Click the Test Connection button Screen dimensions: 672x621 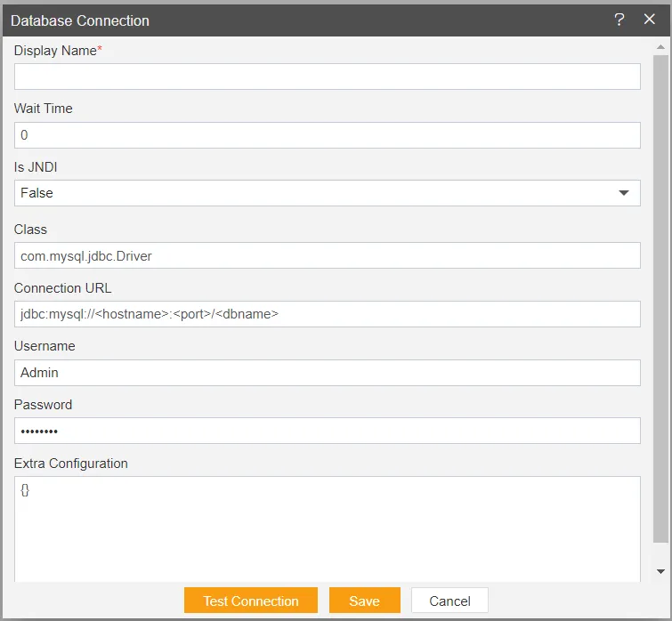coord(251,601)
